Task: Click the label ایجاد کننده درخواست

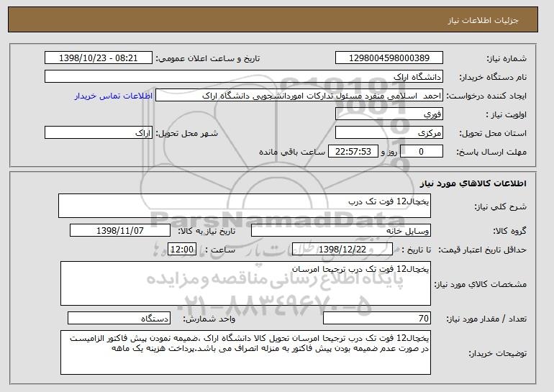Action: pyautogui.click(x=486, y=96)
